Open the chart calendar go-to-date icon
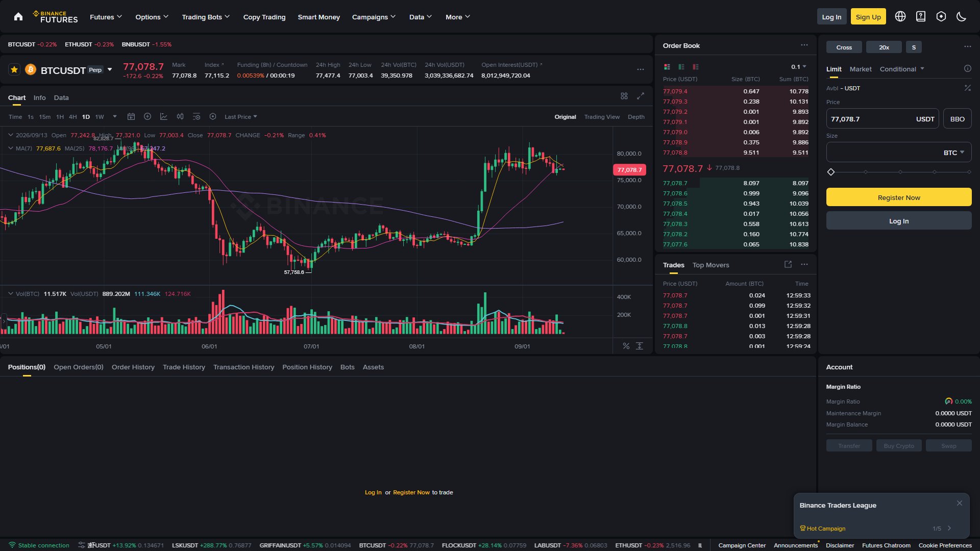Image resolution: width=980 pixels, height=551 pixels. pyautogui.click(x=131, y=117)
